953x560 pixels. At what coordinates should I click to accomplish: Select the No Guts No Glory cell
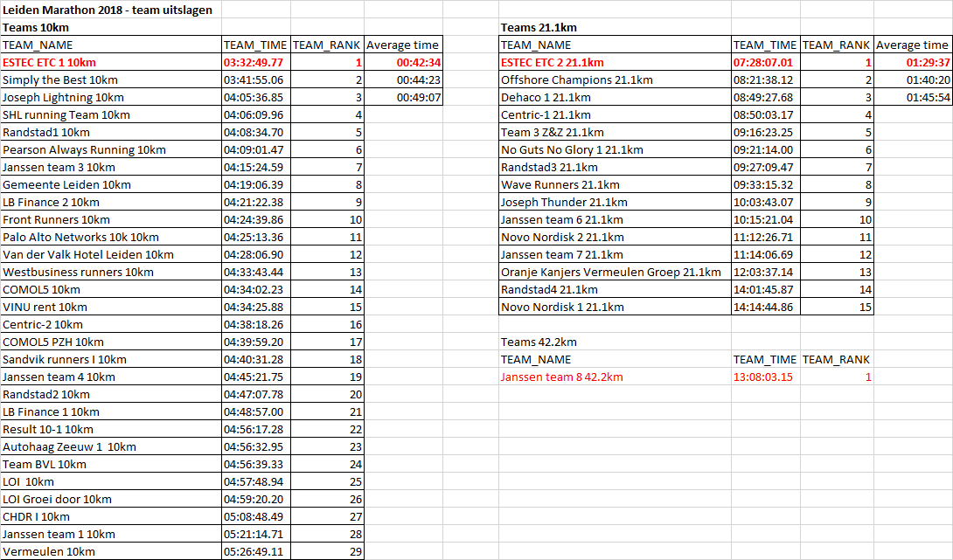point(572,149)
